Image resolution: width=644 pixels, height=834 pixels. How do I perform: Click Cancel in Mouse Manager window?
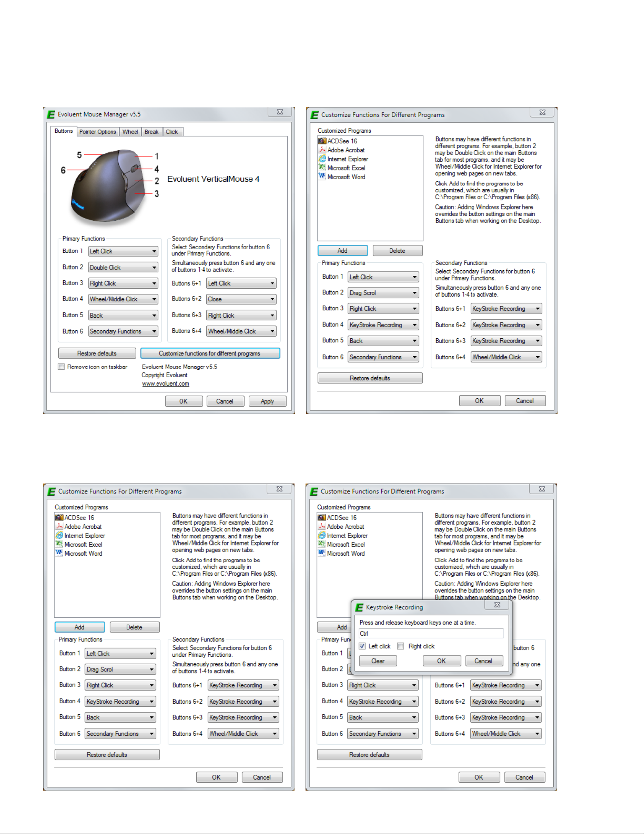[x=225, y=401]
